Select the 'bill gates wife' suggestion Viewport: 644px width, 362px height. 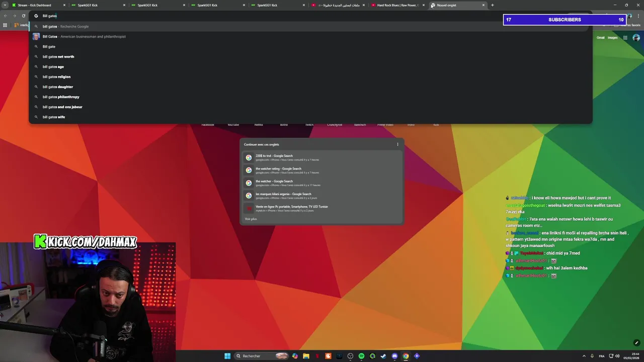[310, 117]
